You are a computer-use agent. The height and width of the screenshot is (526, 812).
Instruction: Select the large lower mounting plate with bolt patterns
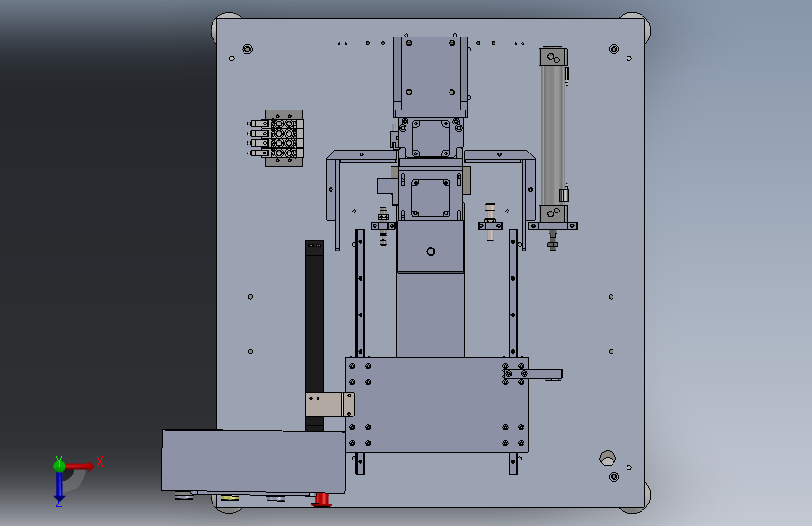(436, 404)
